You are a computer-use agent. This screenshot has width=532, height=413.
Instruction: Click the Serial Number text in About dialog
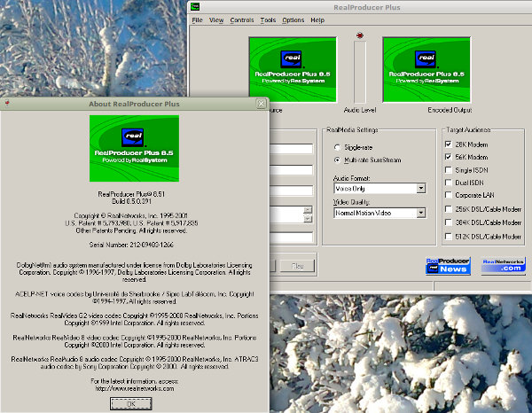click(131, 245)
